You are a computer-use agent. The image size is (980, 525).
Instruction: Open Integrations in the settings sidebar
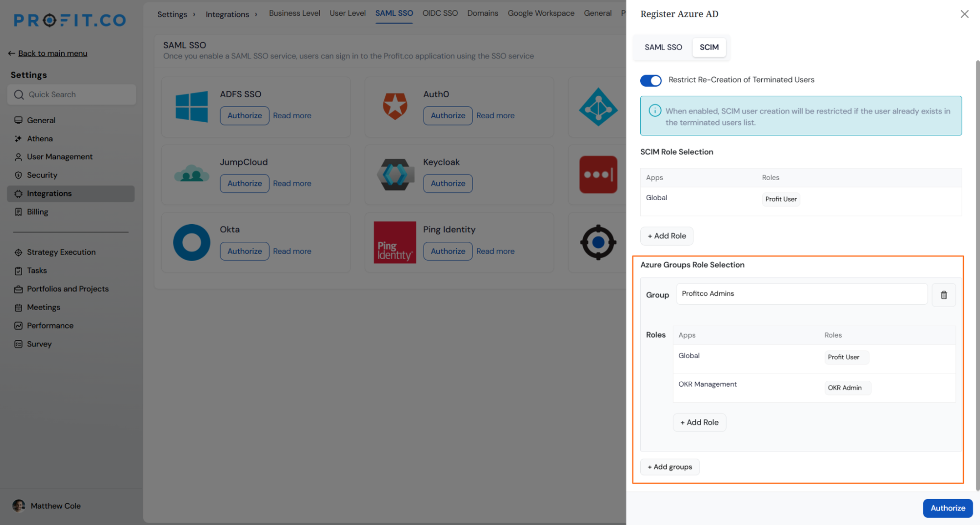(71, 194)
